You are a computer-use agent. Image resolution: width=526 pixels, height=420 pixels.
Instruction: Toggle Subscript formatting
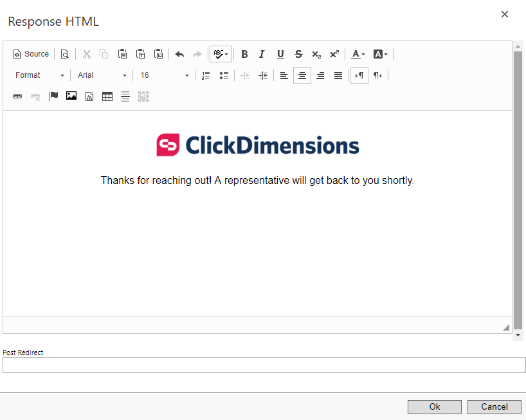[x=316, y=54]
